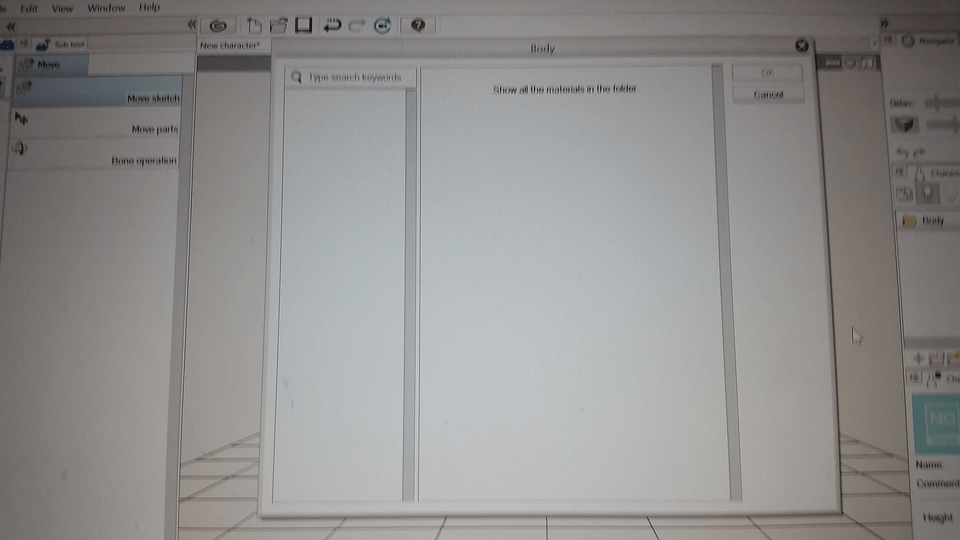The image size is (960, 540).
Task: Click the Name label in character information
Action: click(x=929, y=465)
